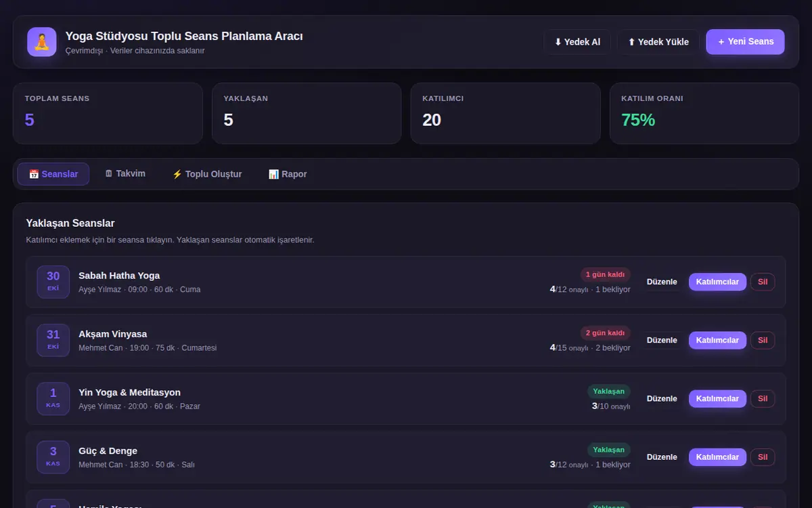The image size is (812, 508).
Task: Edit the Güç & Denge session
Action: pos(662,457)
